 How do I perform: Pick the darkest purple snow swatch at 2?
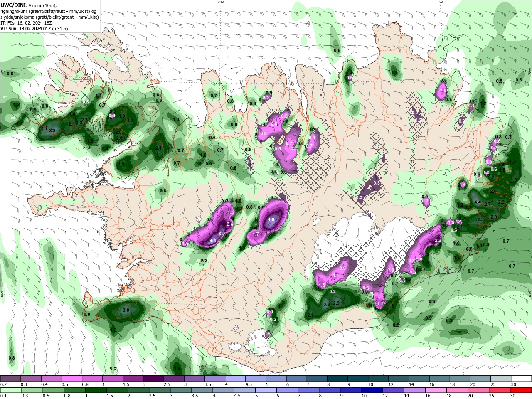coord(153,379)
